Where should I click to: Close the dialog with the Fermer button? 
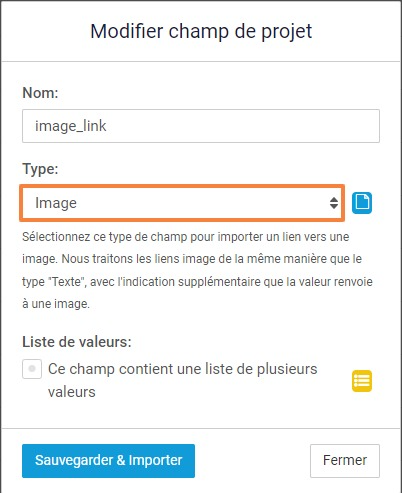[x=345, y=461]
